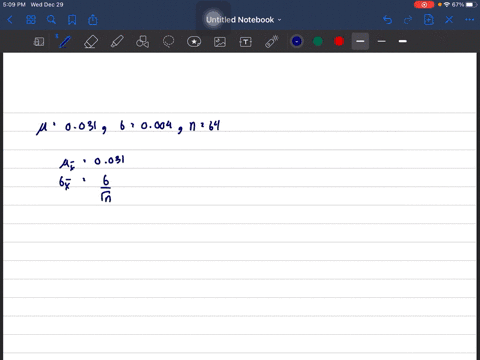480x360 pixels.
Task: Open the share/export menu
Action: coord(93,20)
